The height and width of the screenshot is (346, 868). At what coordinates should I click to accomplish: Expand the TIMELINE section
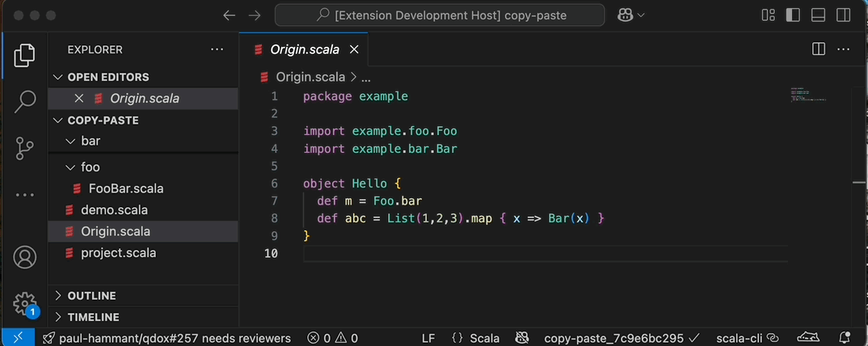[x=93, y=317]
